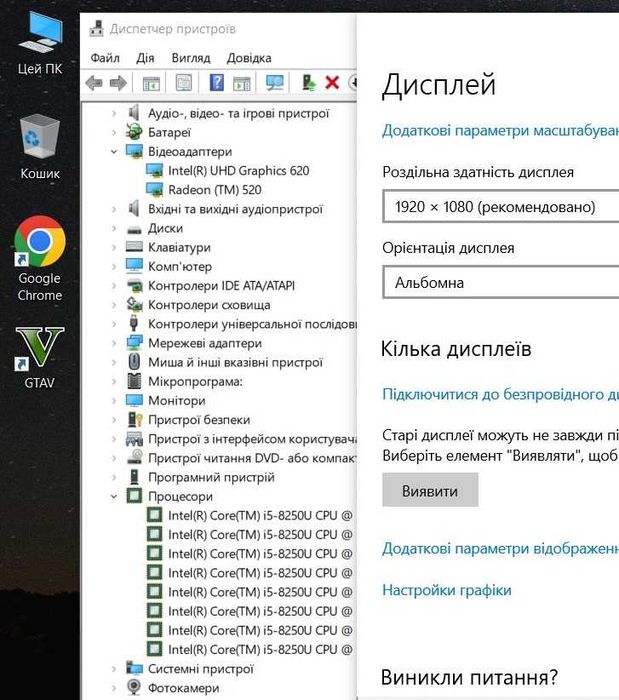Click the Виявити button

click(430, 490)
